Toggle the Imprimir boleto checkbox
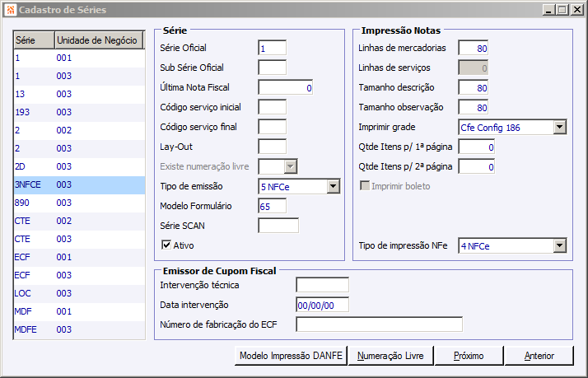The width and height of the screenshot is (588, 378). pos(366,186)
